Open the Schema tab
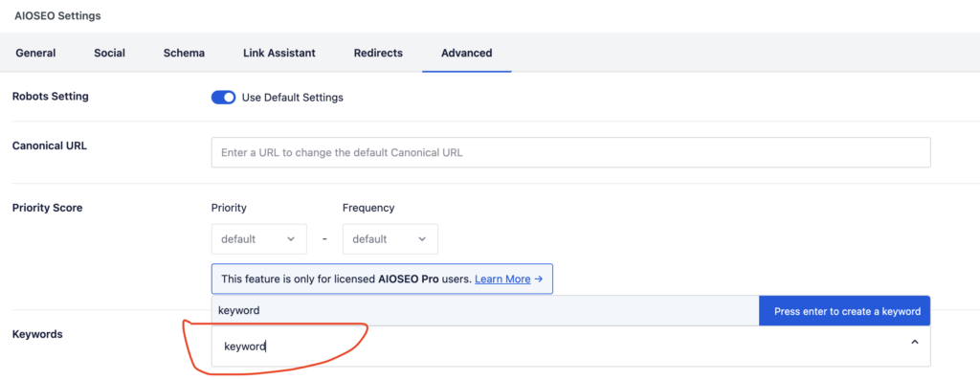This screenshot has width=980, height=380. coord(184,54)
